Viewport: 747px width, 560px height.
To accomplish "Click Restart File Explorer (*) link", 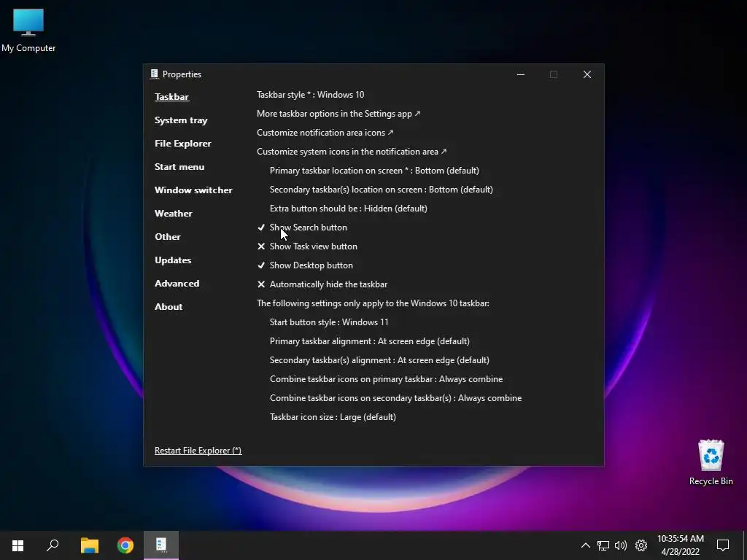I will coord(198,451).
